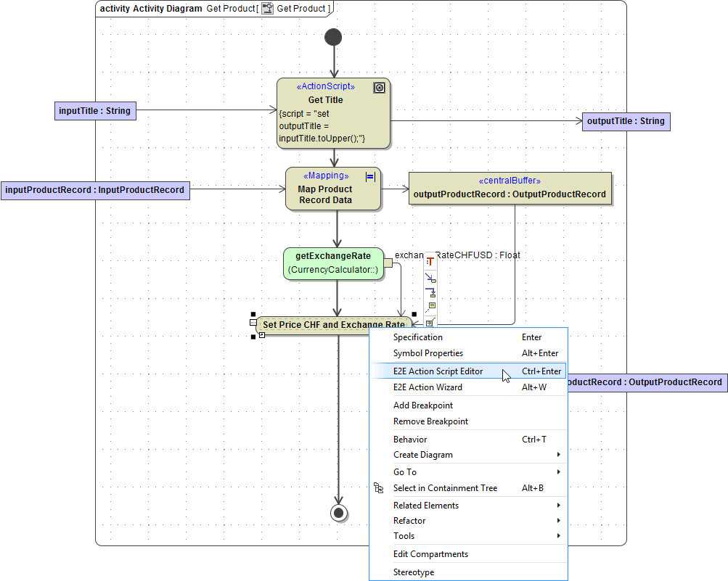Click the diagram icon in the activity frame header
This screenshot has height=581, width=728.
(267, 8)
